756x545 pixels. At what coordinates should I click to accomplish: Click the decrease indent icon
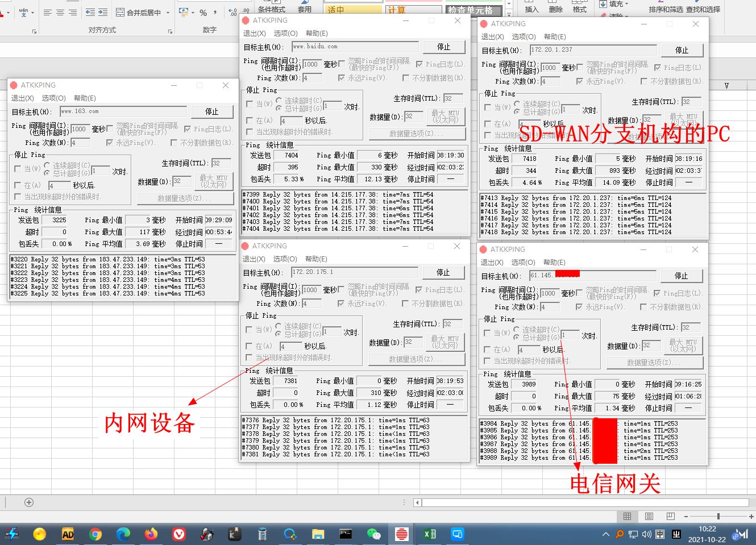click(x=90, y=13)
